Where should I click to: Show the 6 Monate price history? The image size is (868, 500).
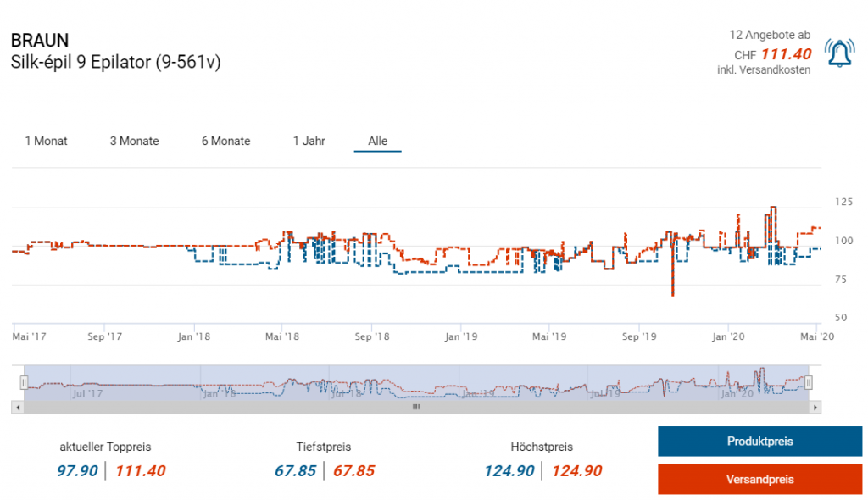(225, 141)
